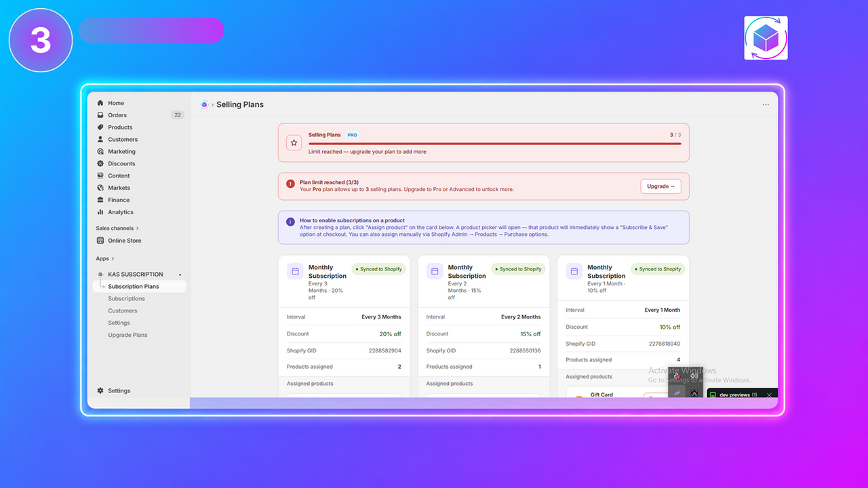This screenshot has width=868, height=488.
Task: Click the Every 2 Months interval value
Action: point(521,317)
